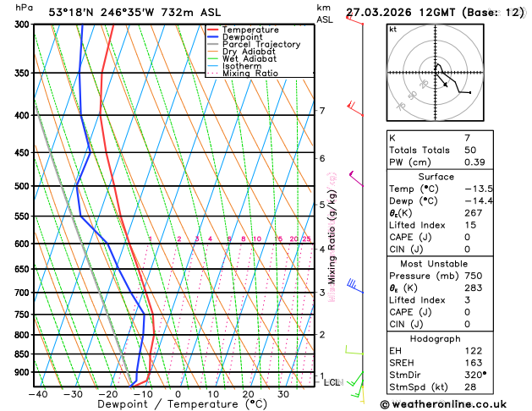Click the 0 temperature axis label
The image size is (532, 411).
(178, 394)
